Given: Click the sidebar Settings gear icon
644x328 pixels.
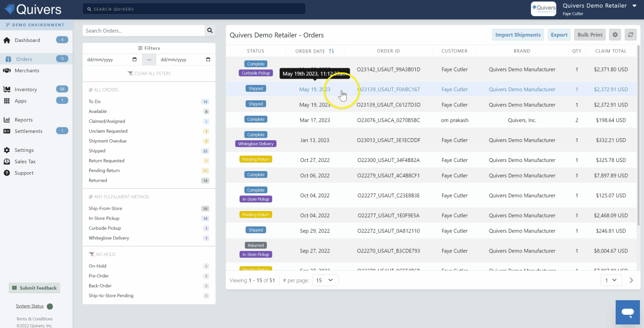Looking at the screenshot, I should (7, 150).
